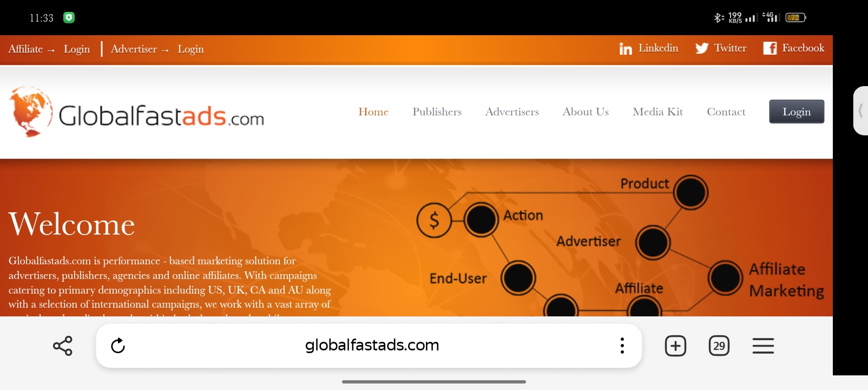
Task: Click the Affiliate Login link
Action: tap(77, 49)
